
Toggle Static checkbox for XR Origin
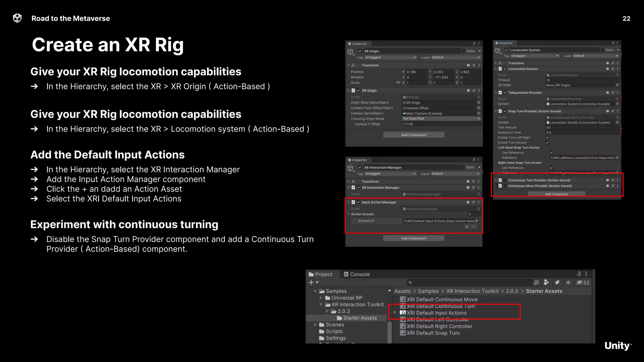click(x=463, y=51)
